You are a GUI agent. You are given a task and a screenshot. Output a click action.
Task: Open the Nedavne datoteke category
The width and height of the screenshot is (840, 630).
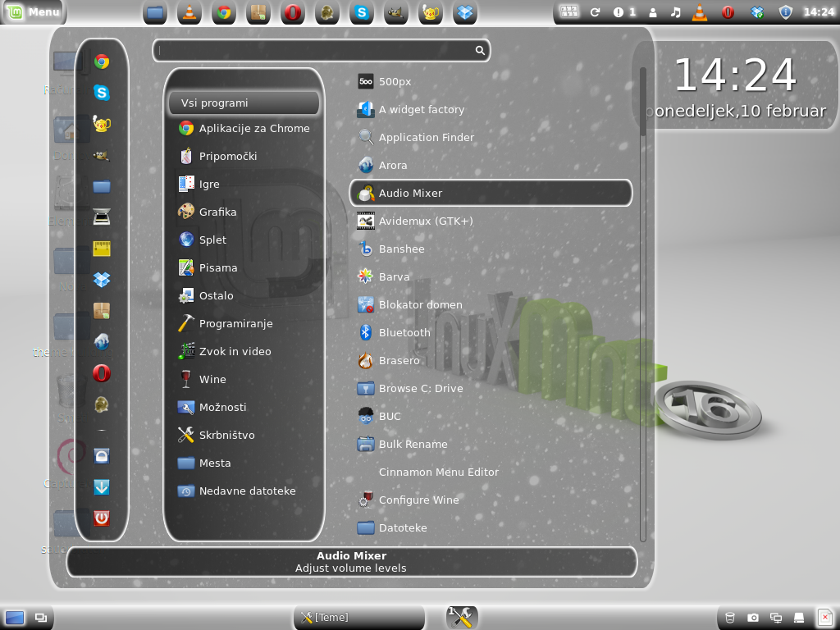pos(244,491)
